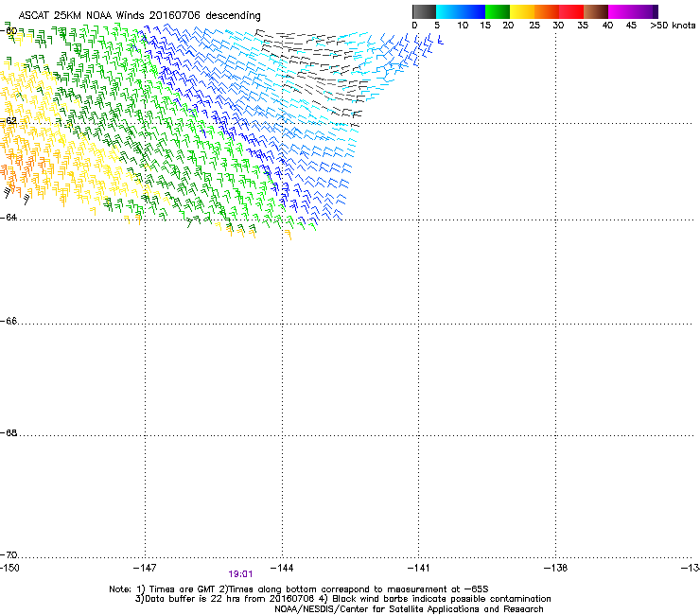Click the latitude label -62
700x615 pixels.
(x=9, y=120)
